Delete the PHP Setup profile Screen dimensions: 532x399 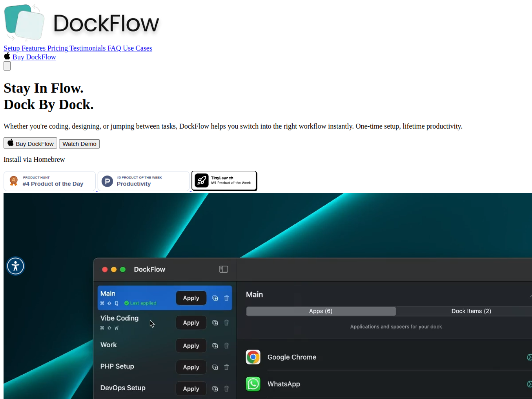pyautogui.click(x=226, y=367)
